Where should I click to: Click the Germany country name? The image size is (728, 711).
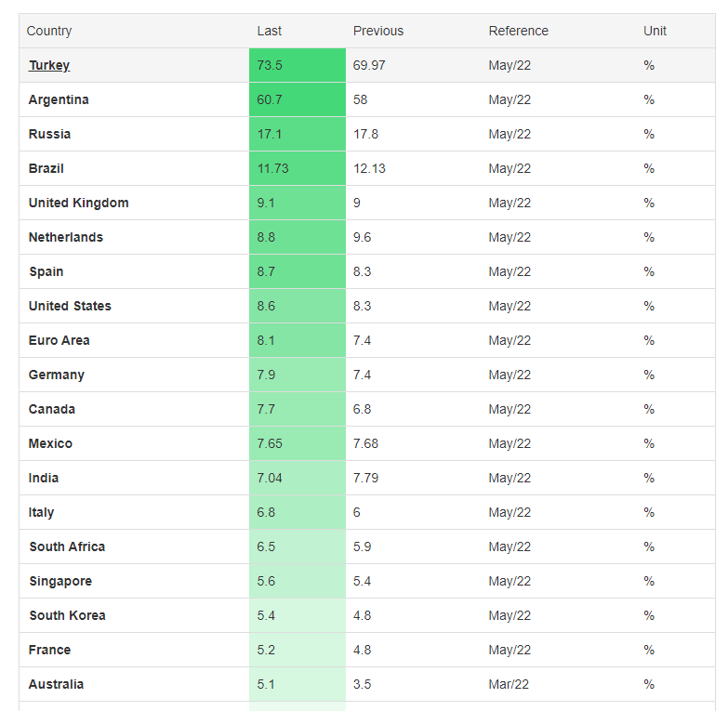click(57, 375)
